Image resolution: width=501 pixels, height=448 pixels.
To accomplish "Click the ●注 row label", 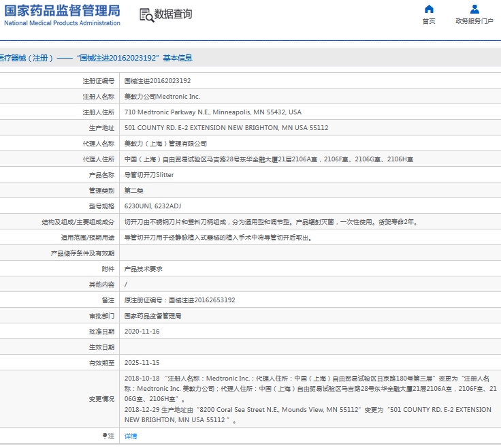I will [108, 436].
